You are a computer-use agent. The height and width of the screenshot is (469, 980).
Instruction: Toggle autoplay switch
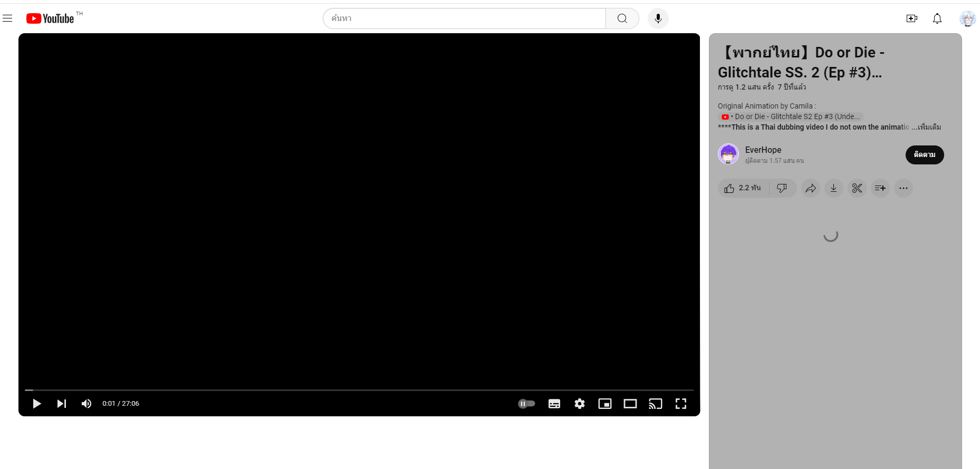526,404
